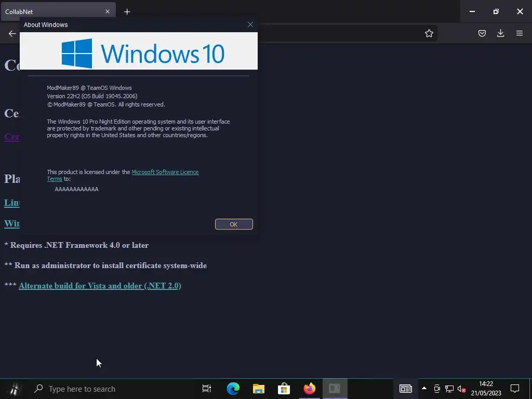Click the Meet Now tray icon
The width and height of the screenshot is (532, 399).
pos(437,389)
